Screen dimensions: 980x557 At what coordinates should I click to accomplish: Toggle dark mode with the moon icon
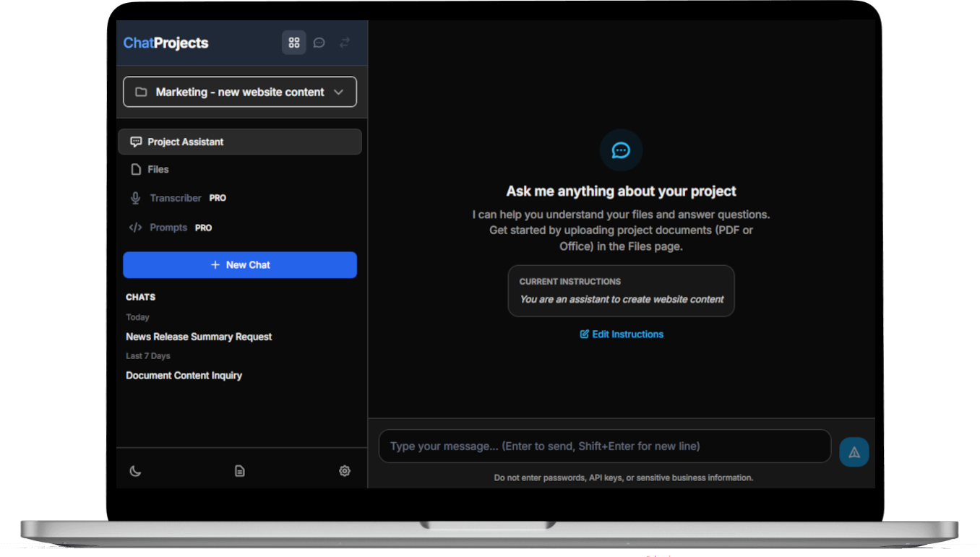coord(135,471)
